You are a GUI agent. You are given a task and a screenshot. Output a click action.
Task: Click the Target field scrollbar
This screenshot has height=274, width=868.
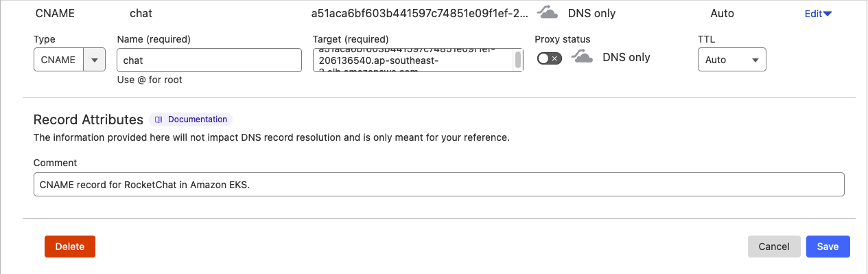[x=518, y=60]
